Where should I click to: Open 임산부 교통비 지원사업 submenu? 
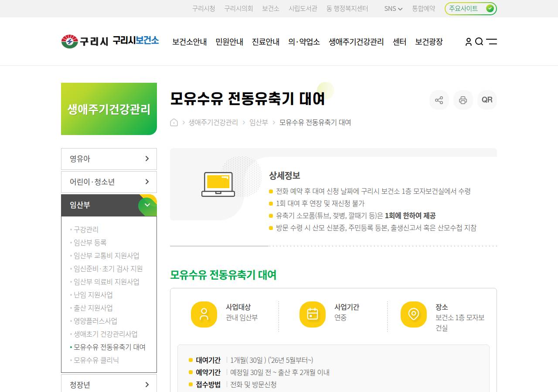(106, 256)
